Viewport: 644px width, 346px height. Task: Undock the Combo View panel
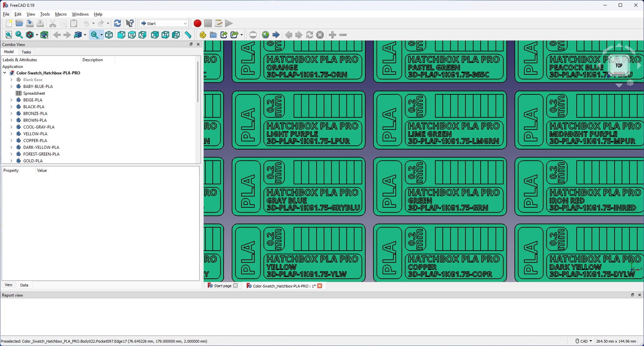191,44
